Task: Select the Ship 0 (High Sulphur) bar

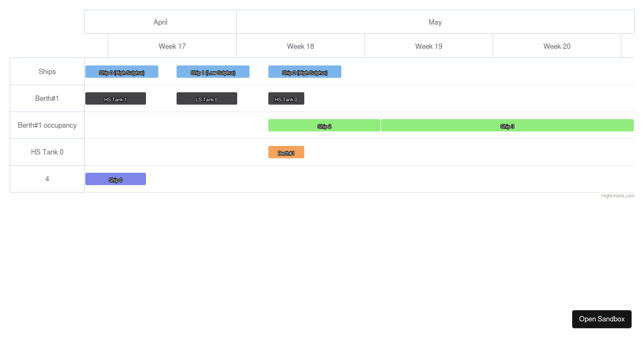Action: pyautogui.click(x=121, y=71)
